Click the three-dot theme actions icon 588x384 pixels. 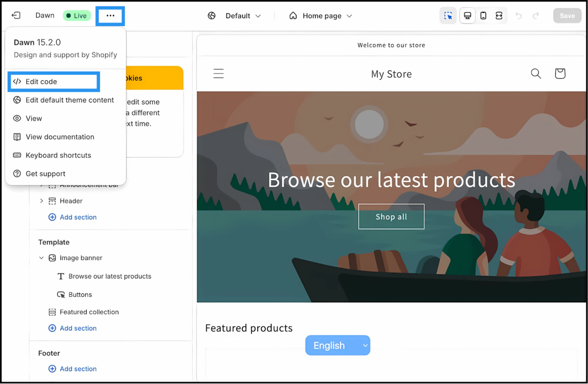110,16
